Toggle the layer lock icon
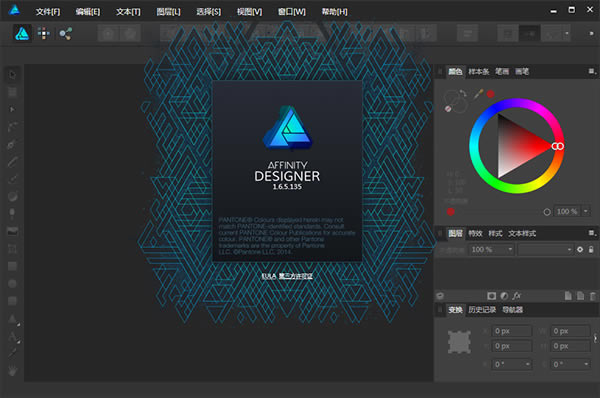 tap(591, 250)
